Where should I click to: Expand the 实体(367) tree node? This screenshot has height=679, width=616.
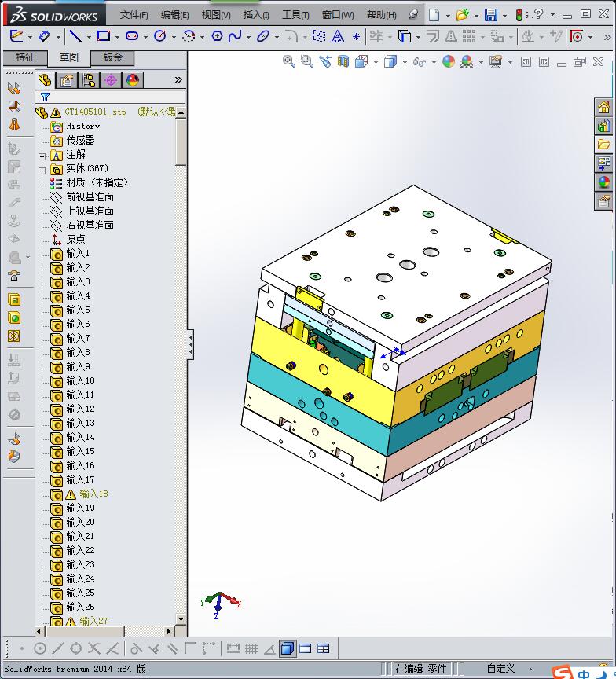coord(42,171)
